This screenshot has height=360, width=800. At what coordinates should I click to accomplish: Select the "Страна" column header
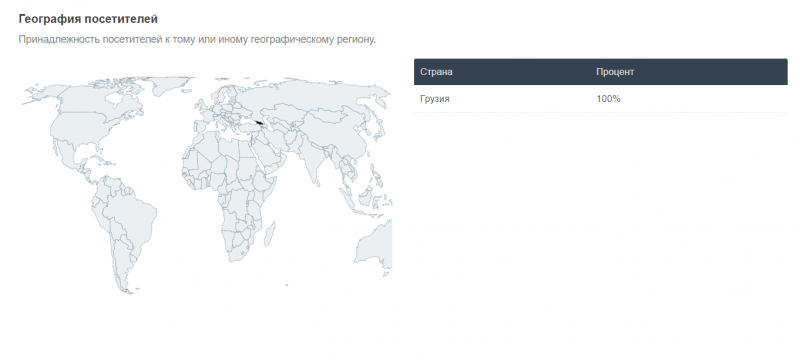pos(436,72)
